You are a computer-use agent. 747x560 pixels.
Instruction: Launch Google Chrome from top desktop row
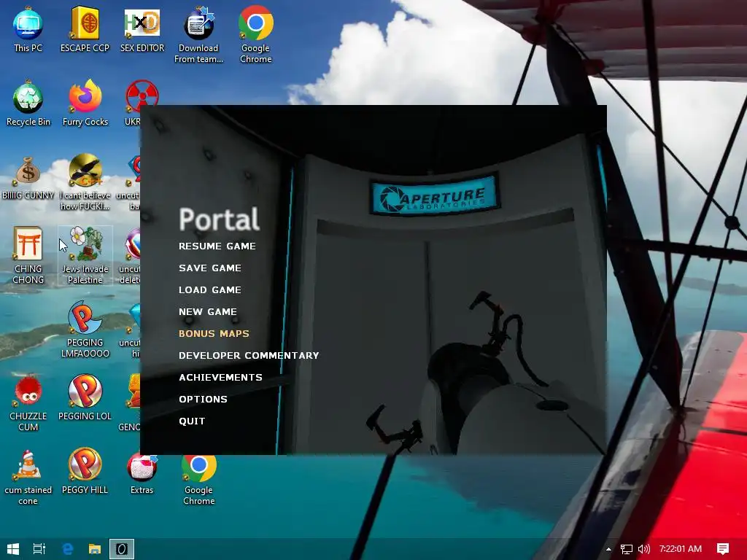[256, 35]
